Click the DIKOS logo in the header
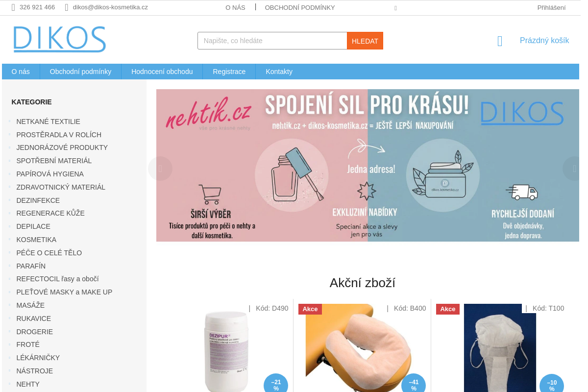Screen dimensions: 588x392 [59, 39]
